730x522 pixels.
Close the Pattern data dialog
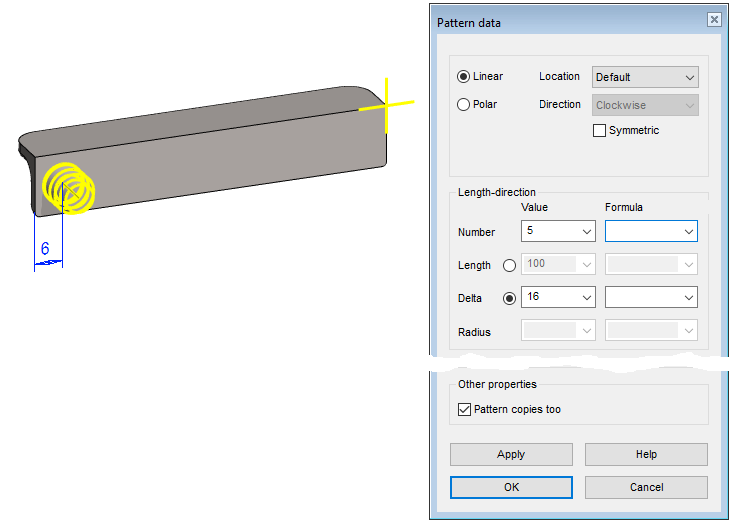pos(713,20)
